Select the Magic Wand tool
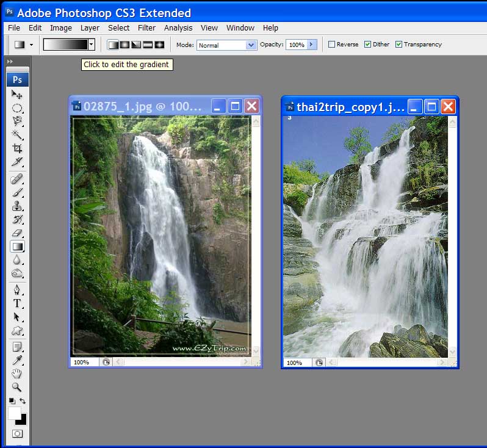This screenshot has width=487, height=448. click(x=17, y=134)
